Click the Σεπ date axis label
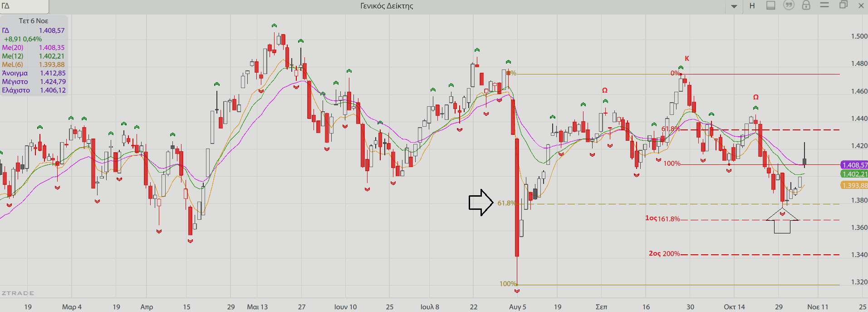Image resolution: width=868 pixels, height=312 pixels. 601,307
